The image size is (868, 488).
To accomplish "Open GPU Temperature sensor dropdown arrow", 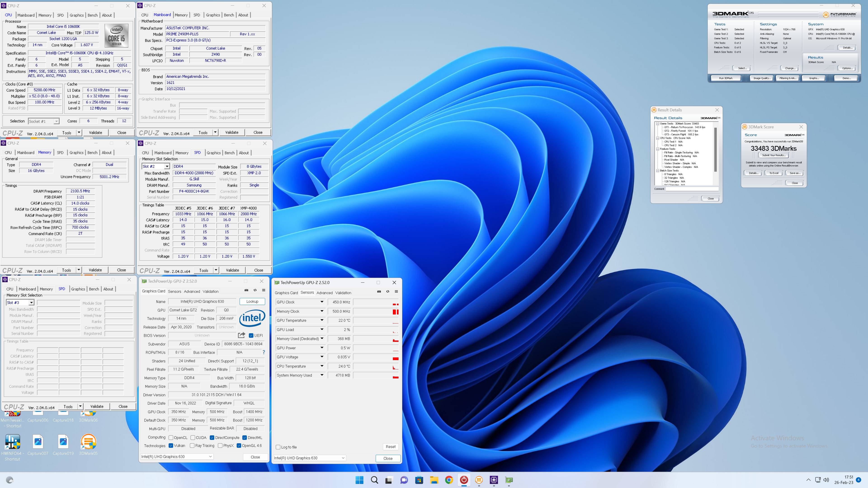I will click(322, 320).
